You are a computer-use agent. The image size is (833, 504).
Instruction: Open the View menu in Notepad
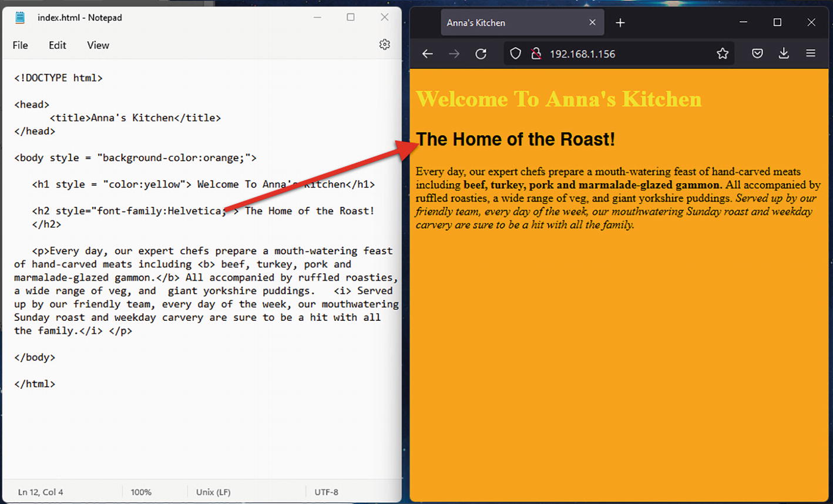98,45
